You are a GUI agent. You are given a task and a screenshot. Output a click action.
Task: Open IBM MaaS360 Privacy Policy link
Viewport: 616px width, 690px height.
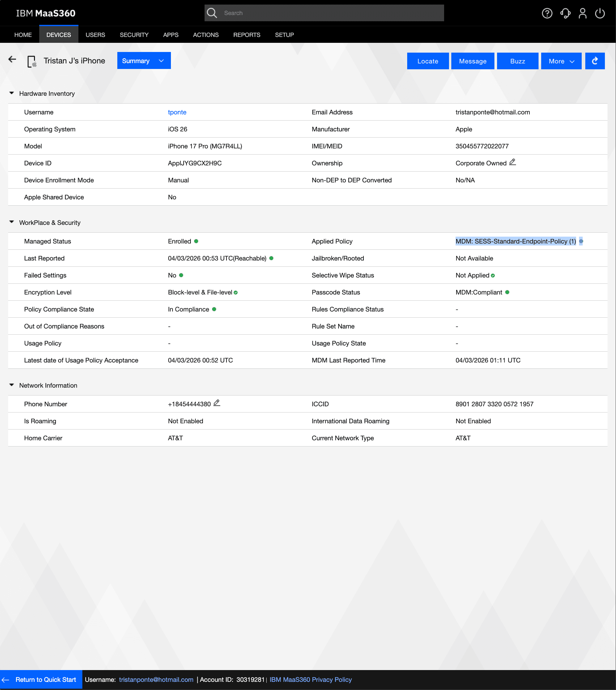coord(311,680)
